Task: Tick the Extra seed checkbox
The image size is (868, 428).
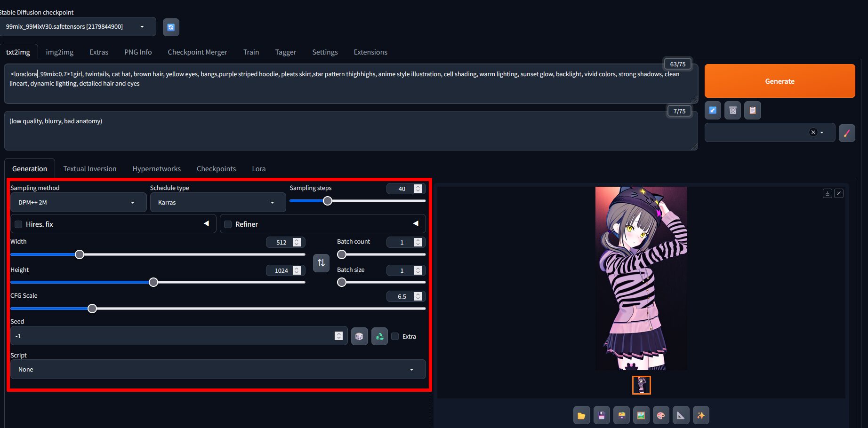Action: pos(395,336)
